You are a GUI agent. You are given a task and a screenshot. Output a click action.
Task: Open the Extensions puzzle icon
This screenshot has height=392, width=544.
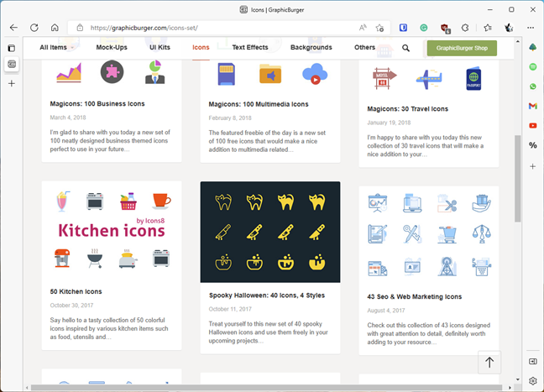[465, 28]
